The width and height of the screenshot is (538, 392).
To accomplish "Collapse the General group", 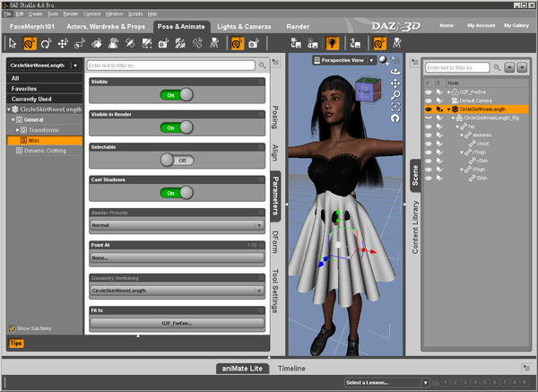I will tap(13, 120).
